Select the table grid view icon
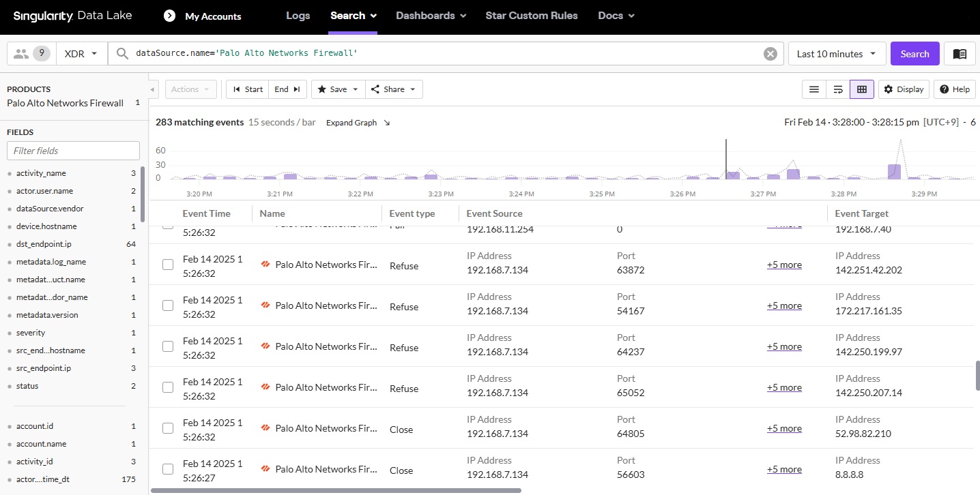The height and width of the screenshot is (495, 980). point(861,89)
